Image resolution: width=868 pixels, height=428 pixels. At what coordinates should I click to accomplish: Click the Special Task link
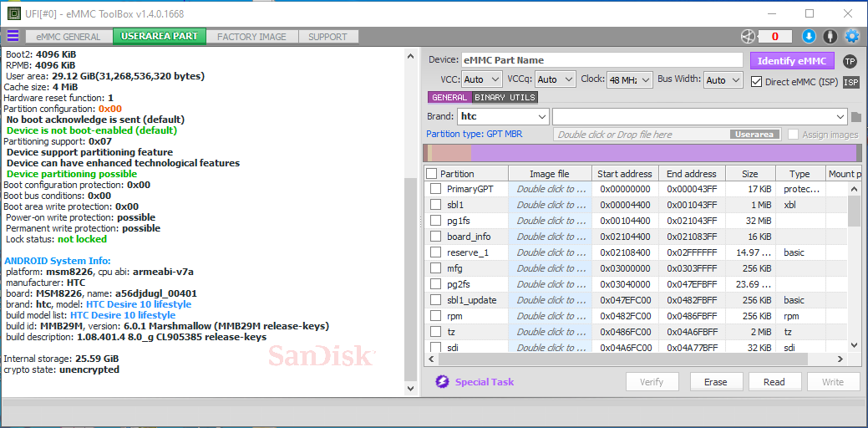tap(485, 382)
